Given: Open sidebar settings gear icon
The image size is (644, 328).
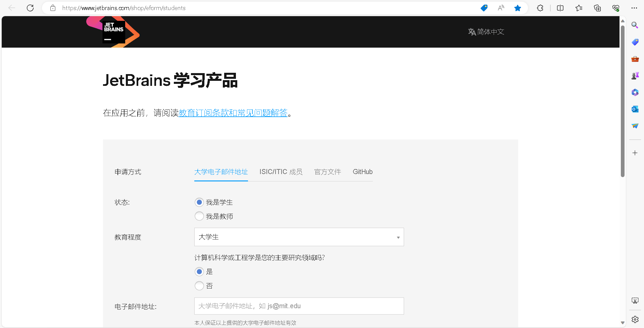Looking at the screenshot, I should [635, 319].
